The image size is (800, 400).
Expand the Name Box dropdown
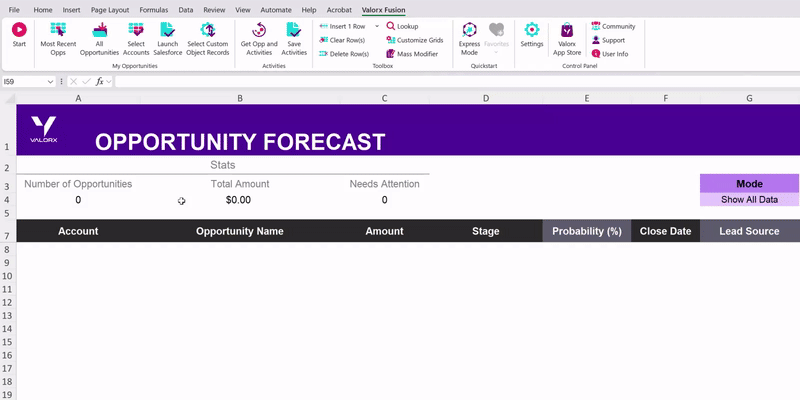pyautogui.click(x=50, y=82)
